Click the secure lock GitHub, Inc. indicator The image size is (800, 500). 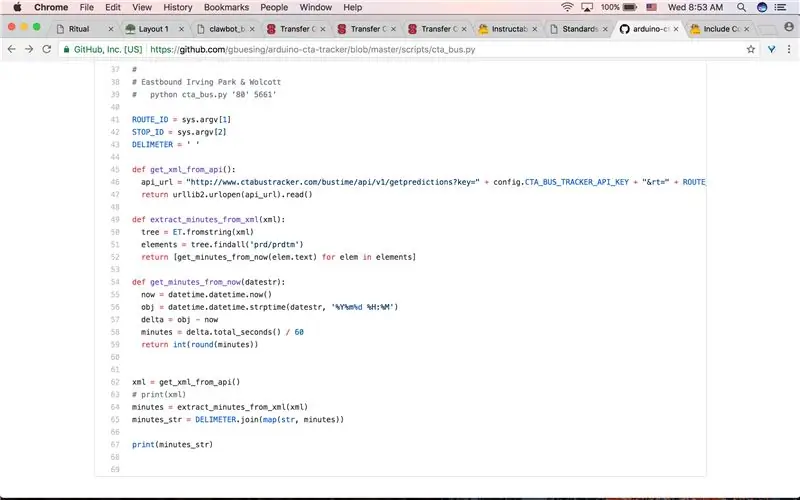[103, 49]
